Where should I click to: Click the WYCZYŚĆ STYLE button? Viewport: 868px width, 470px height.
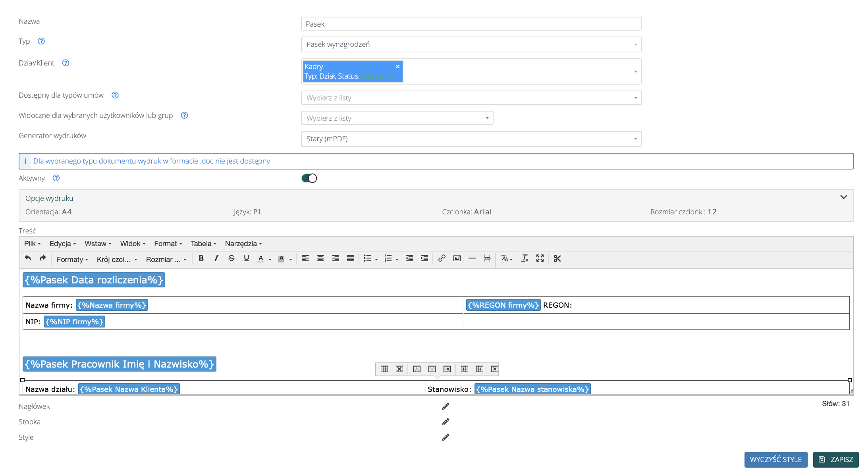[775, 459]
